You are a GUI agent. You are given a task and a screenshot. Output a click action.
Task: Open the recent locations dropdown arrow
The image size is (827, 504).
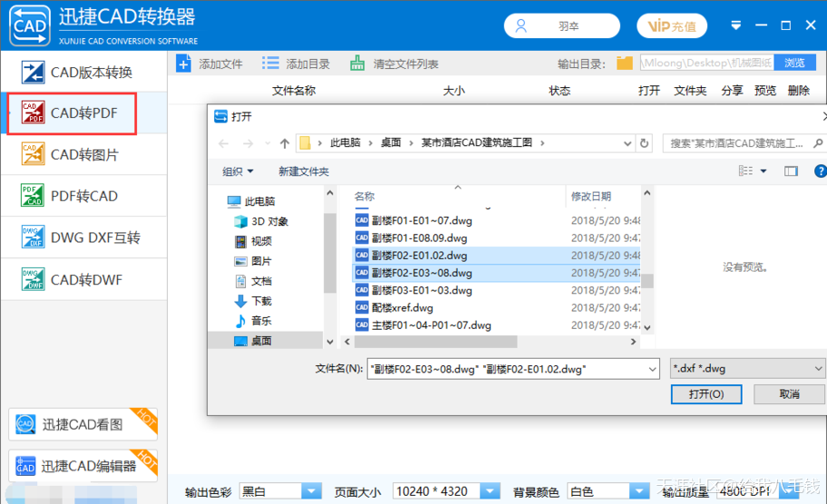click(x=268, y=143)
